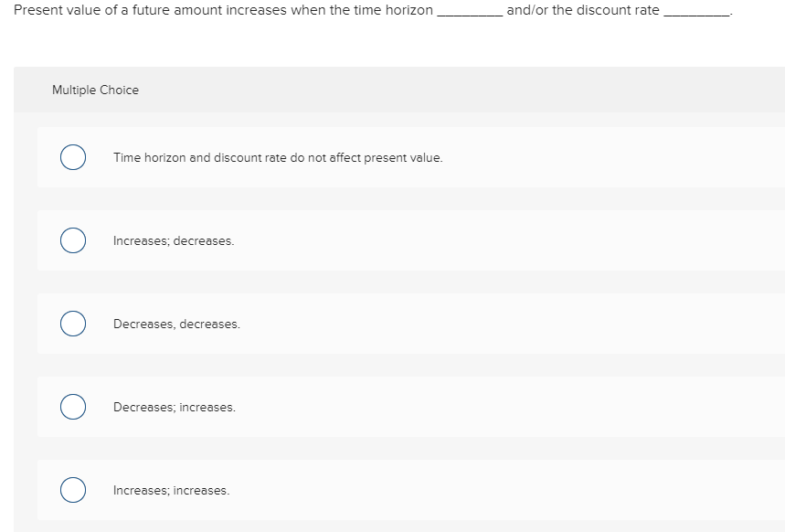
Task: Click the gray header bar of the question panel
Action: 393,90
